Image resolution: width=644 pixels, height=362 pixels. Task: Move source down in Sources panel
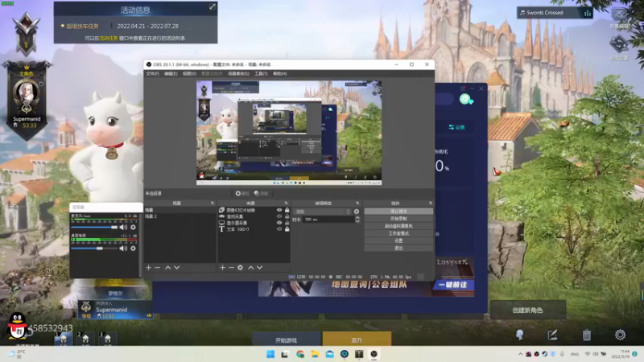click(259, 268)
